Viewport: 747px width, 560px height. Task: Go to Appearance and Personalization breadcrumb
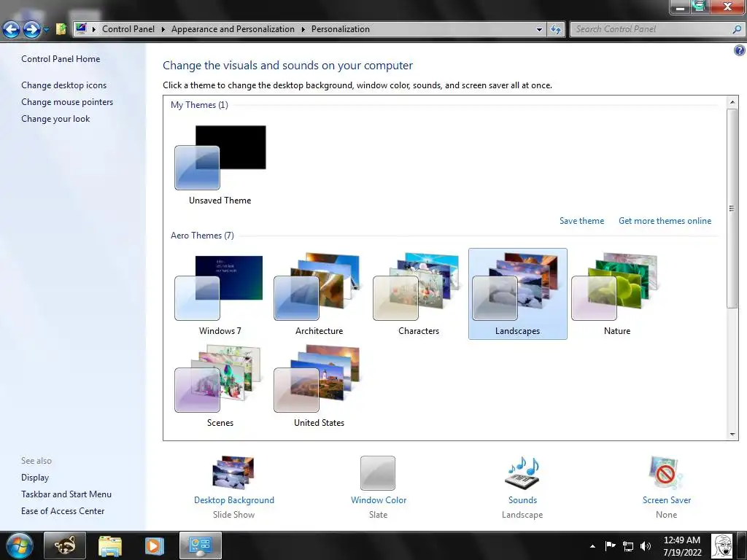point(233,29)
